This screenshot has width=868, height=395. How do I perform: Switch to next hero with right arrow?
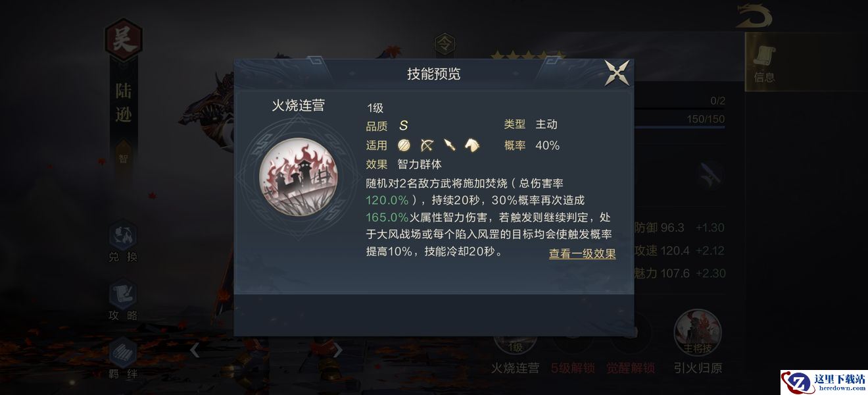pyautogui.click(x=337, y=350)
